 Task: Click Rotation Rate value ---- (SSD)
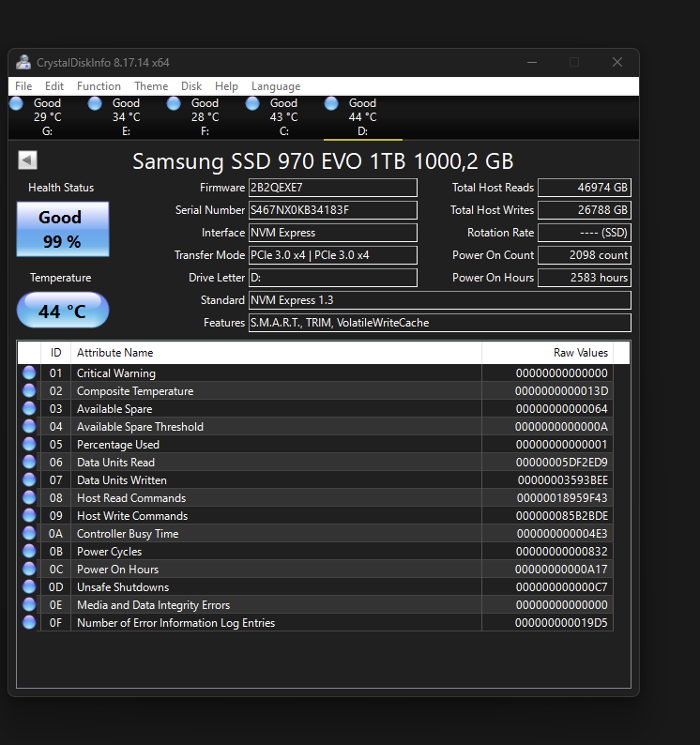coord(584,233)
